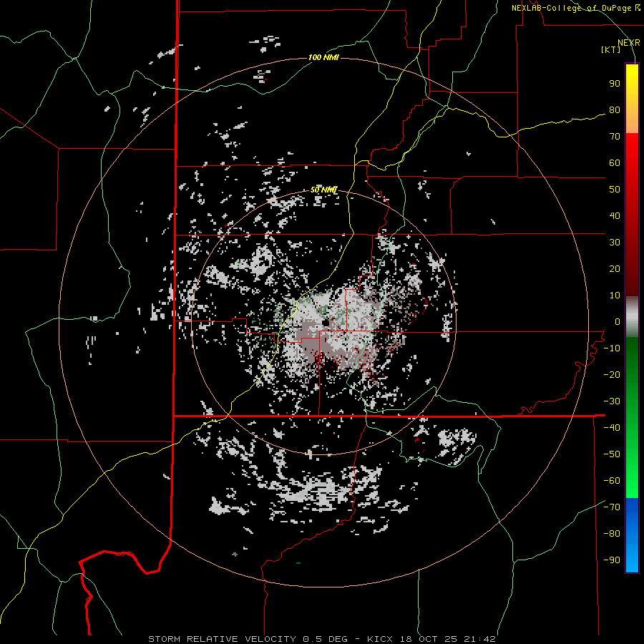The image size is (644, 644).
Task: Click the NEXR label above the scale
Action: (x=628, y=43)
